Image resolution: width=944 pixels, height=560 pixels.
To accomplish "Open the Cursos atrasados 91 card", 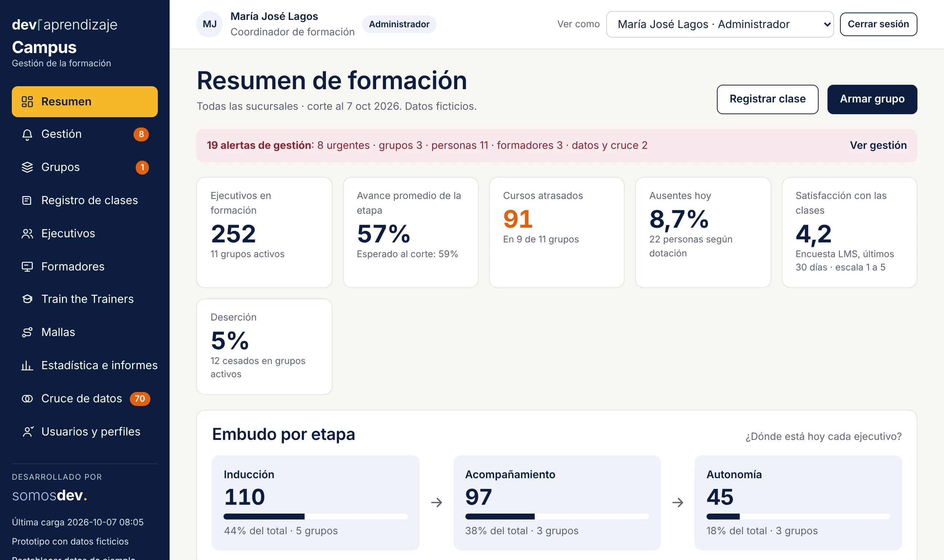I will click(556, 232).
